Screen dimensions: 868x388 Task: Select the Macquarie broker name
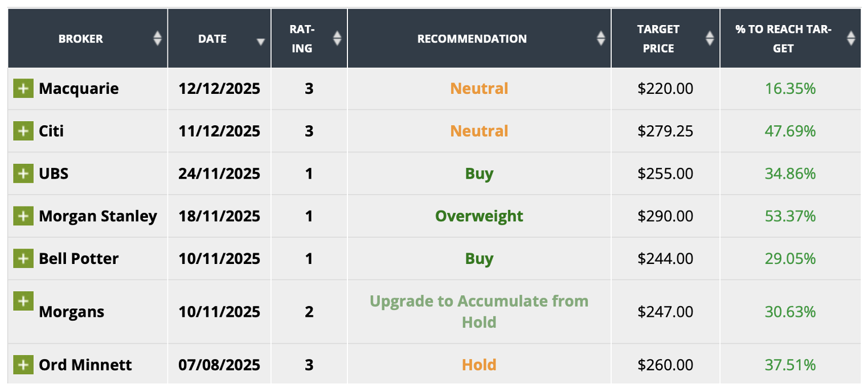pyautogui.click(x=79, y=89)
